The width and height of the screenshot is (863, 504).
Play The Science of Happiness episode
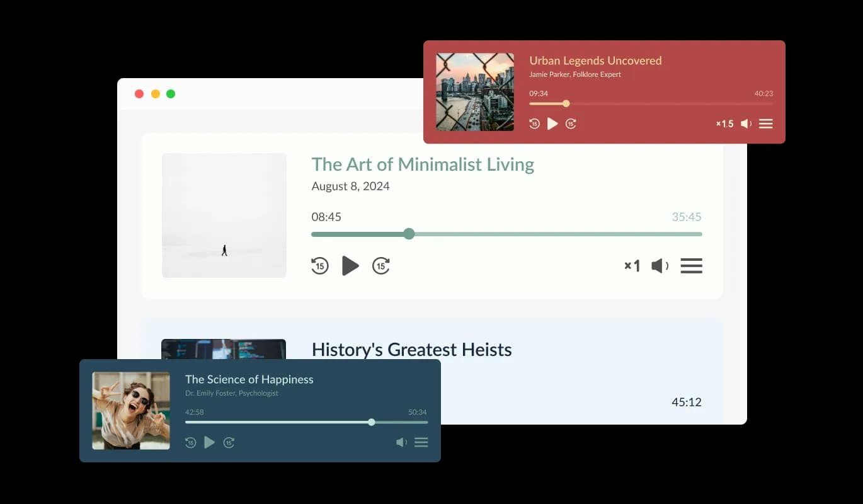(210, 442)
